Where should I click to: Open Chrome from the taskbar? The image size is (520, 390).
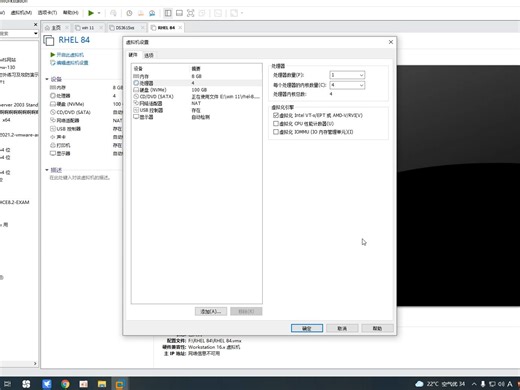tap(65, 384)
